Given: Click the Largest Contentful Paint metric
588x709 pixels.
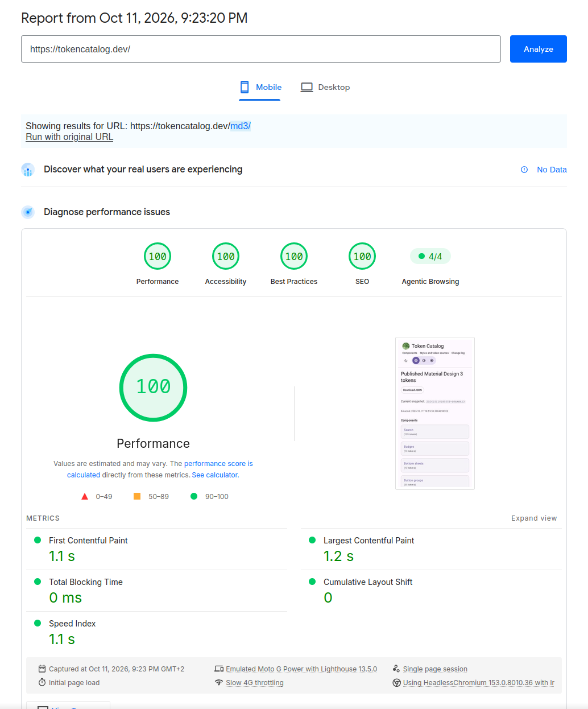Looking at the screenshot, I should [x=431, y=549].
